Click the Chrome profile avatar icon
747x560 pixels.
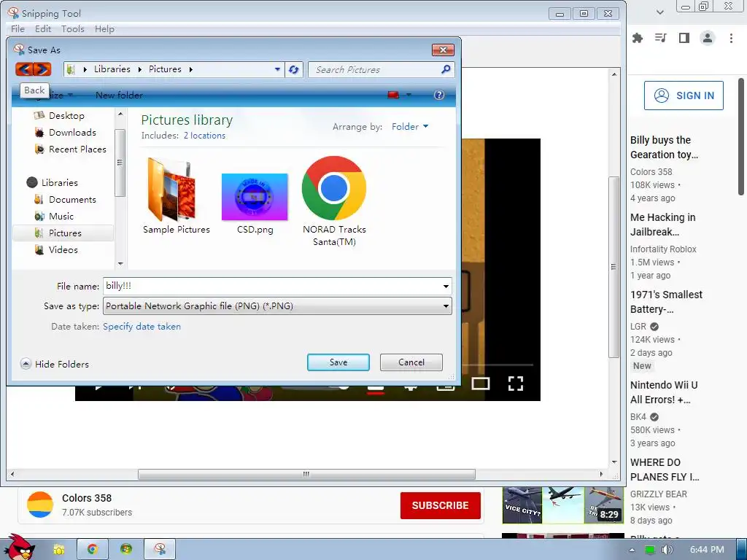tap(708, 38)
